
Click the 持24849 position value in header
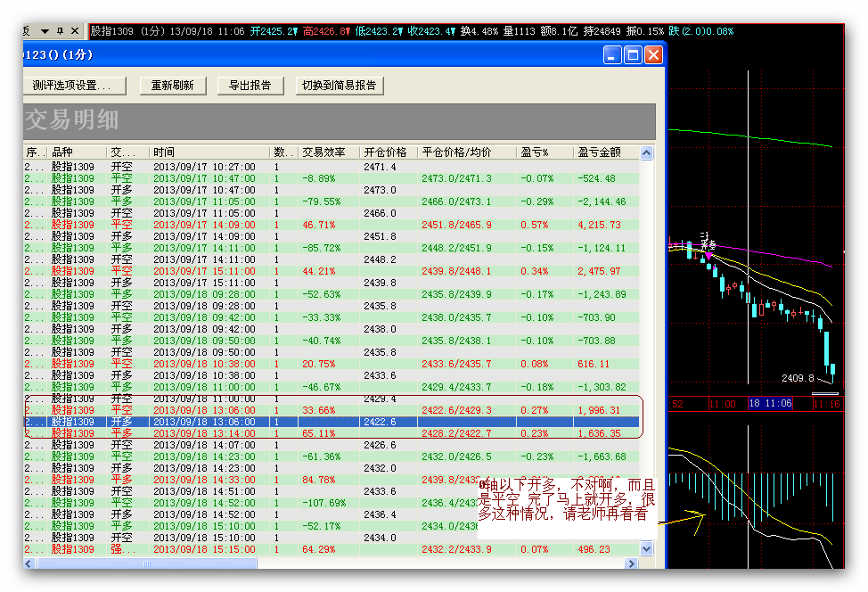602,31
